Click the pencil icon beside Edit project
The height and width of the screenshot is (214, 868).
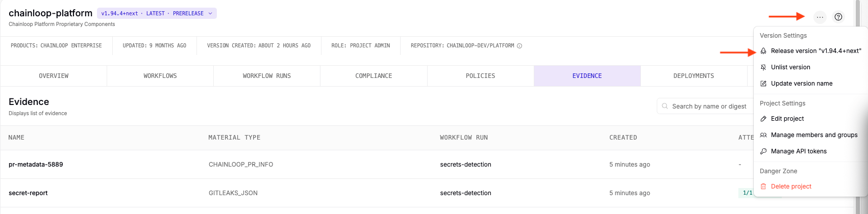pos(763,119)
